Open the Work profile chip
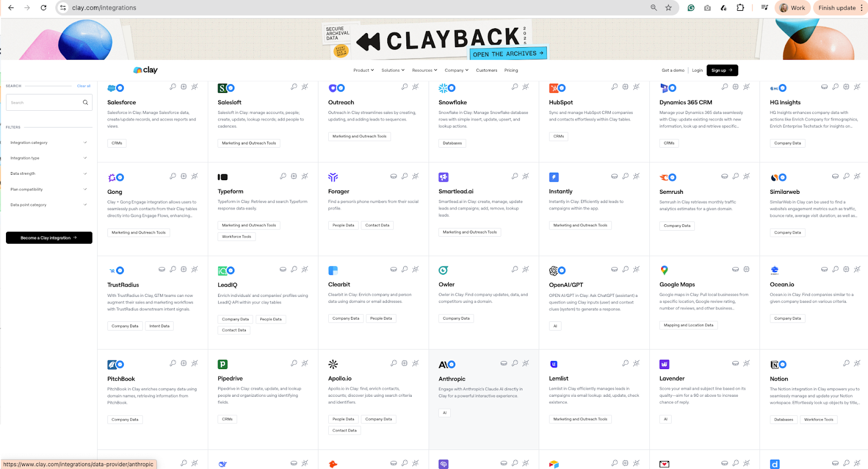868x469 pixels. [792, 8]
